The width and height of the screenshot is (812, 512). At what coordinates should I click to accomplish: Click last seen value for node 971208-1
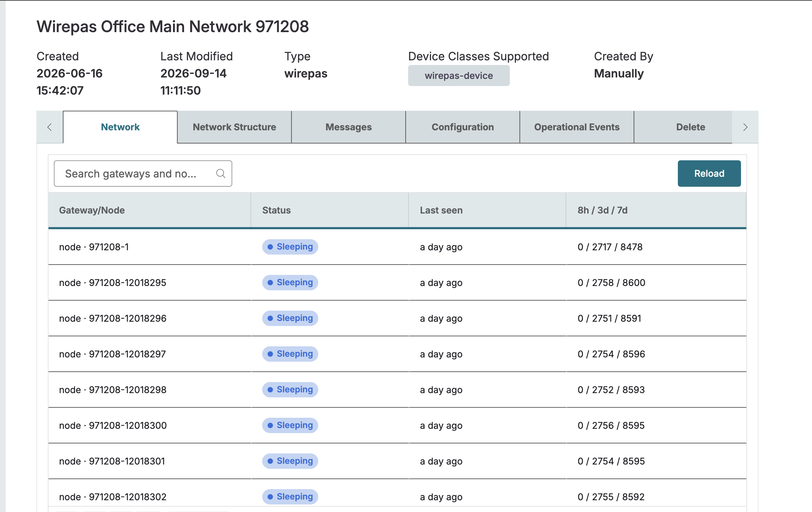click(441, 247)
